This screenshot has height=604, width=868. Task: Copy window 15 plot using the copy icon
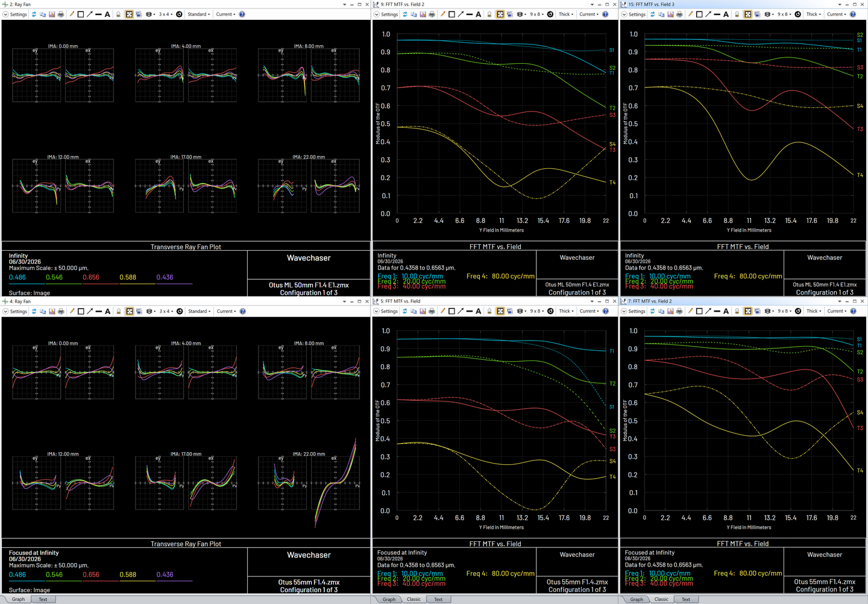661,14
